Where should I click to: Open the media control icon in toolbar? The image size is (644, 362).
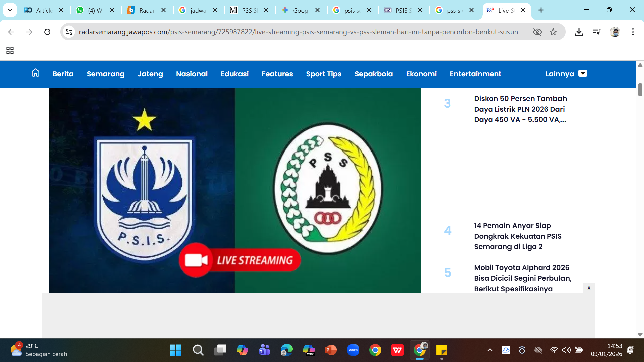click(597, 32)
